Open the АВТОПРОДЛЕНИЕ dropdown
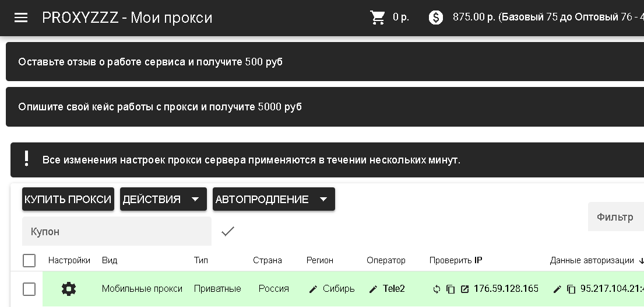The image size is (644, 307). pos(273,199)
